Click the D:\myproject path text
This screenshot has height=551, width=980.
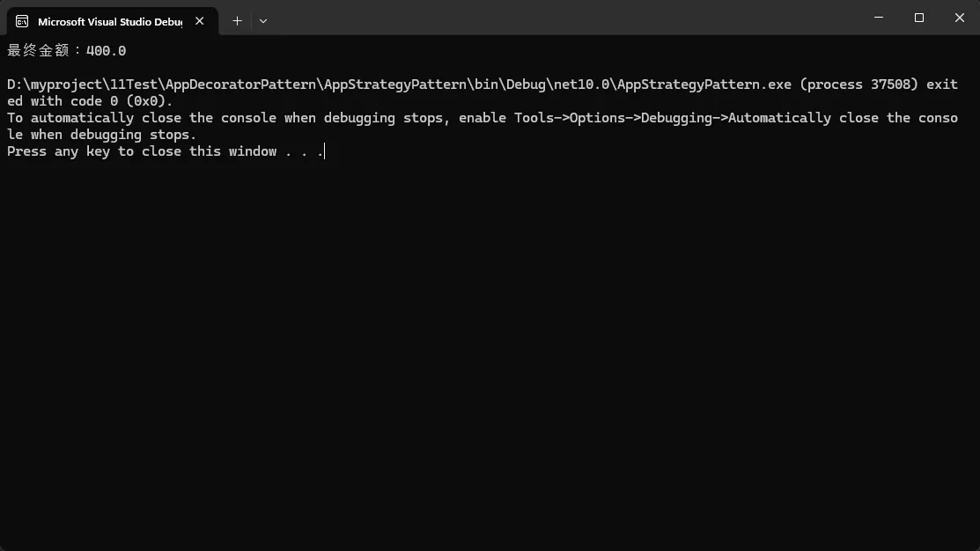pyautogui.click(x=55, y=84)
